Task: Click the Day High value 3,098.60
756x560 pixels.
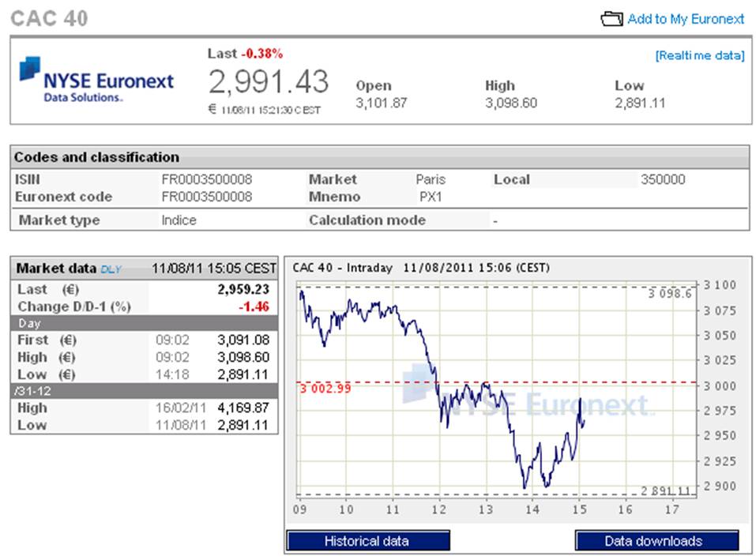Action: click(x=243, y=357)
